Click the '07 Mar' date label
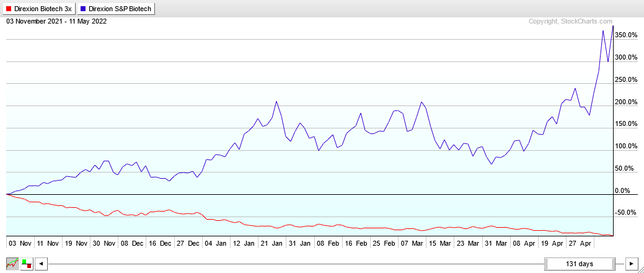This screenshot has width=644, height=273. 411,243
